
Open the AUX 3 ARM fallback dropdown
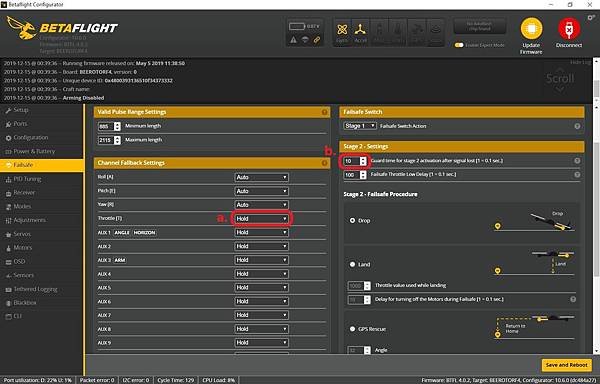261,260
